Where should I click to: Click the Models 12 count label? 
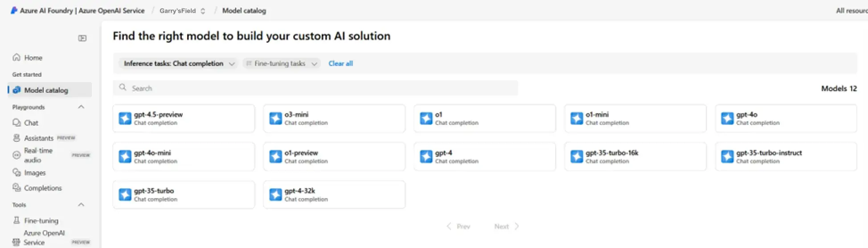point(839,88)
